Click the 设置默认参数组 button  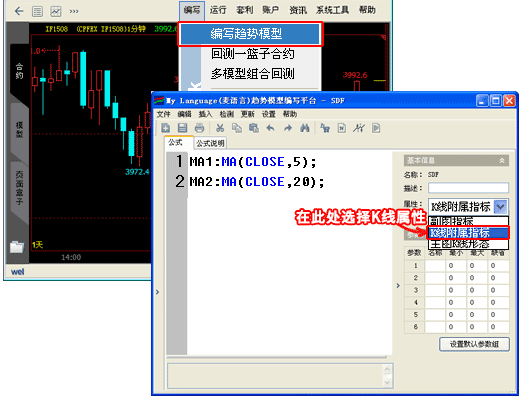tap(474, 344)
